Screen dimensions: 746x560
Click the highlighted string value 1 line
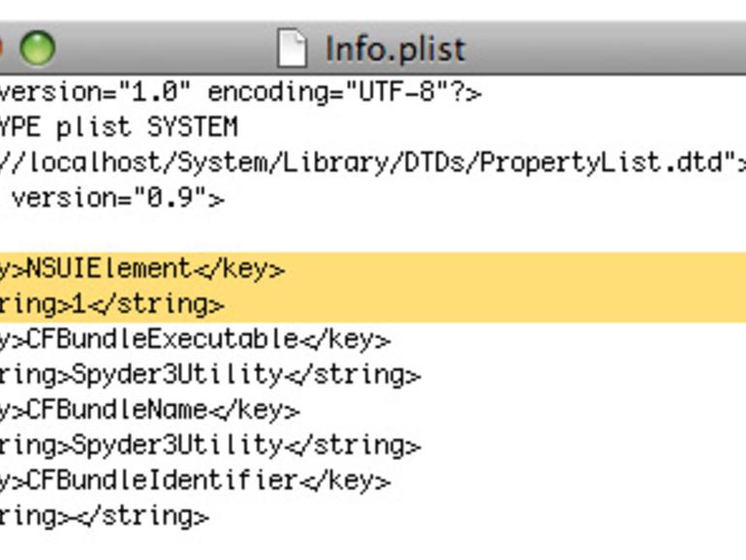point(373,305)
